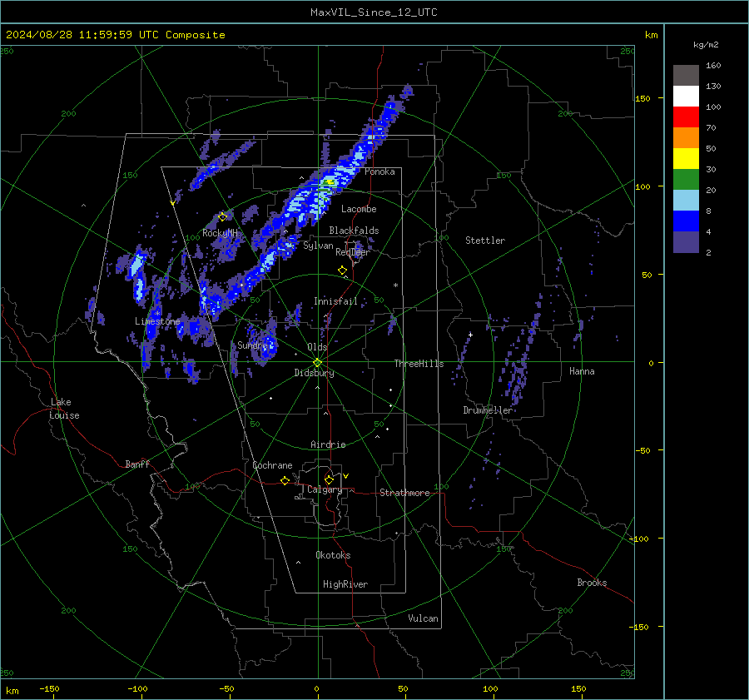Click the yellow V marker east of Calgary
Viewport: 749px width, 700px height.
click(346, 476)
